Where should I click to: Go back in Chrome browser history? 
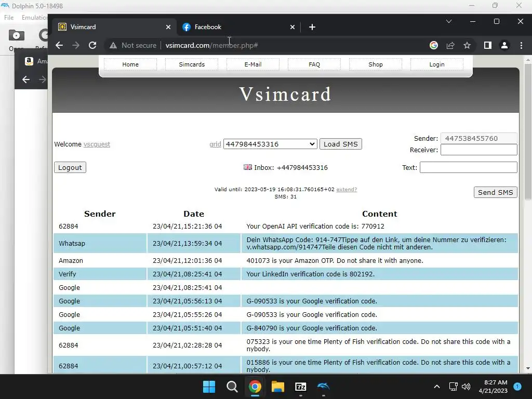click(59, 45)
